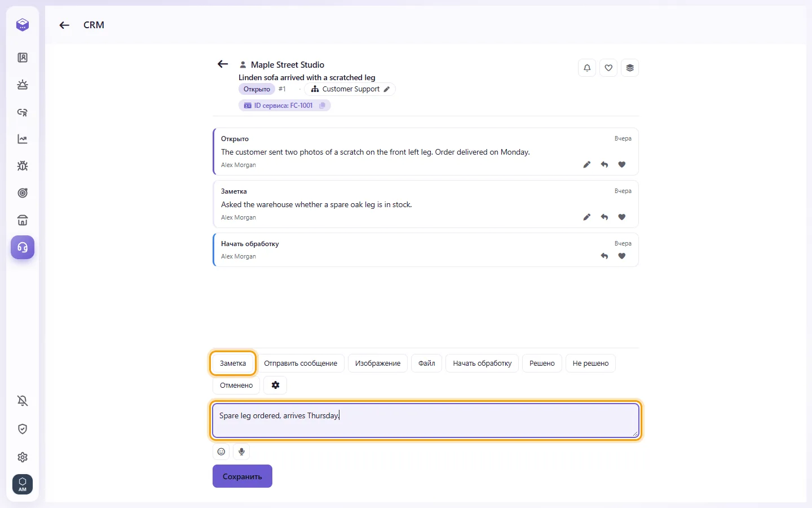Open the emoji picker below the text area
Screen dimensions: 812x508
(221, 452)
